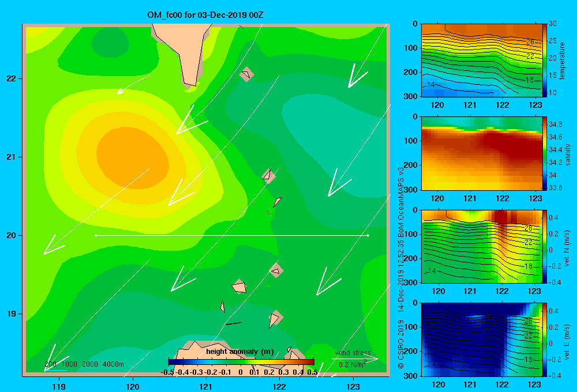The image size is (577, 392).
Task: Click the "26" isotherm label in temperature panel
Action: coord(530,42)
